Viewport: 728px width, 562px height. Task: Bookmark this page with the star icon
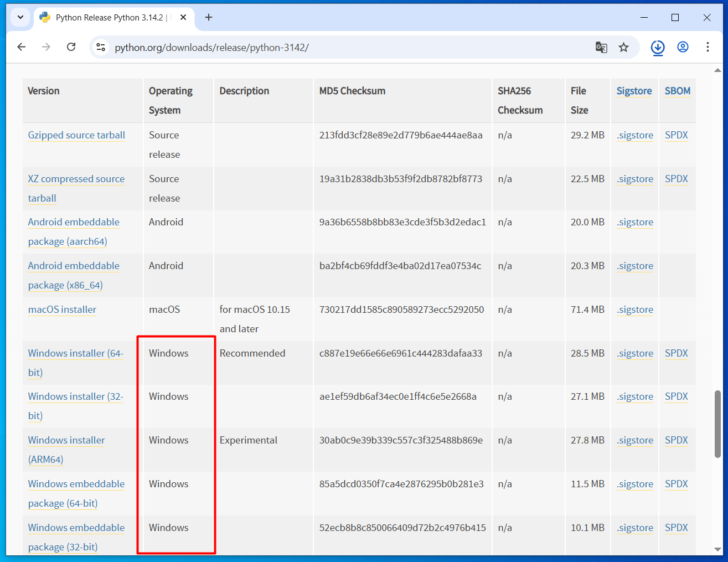(x=624, y=48)
